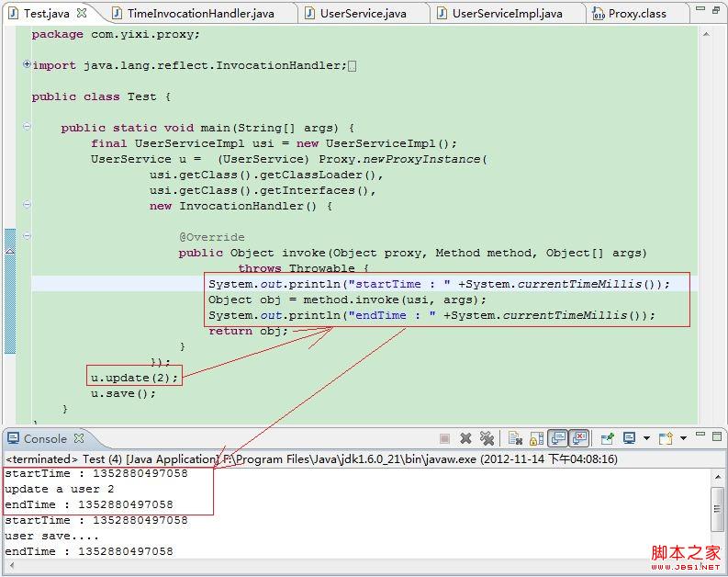
Task: Open a new console view
Action: coord(666,438)
